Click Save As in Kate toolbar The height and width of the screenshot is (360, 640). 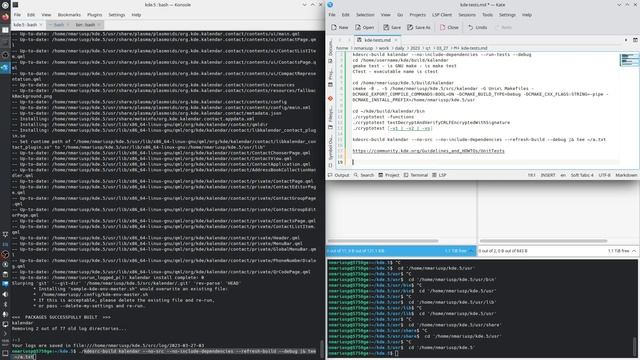pyautogui.click(x=419, y=27)
